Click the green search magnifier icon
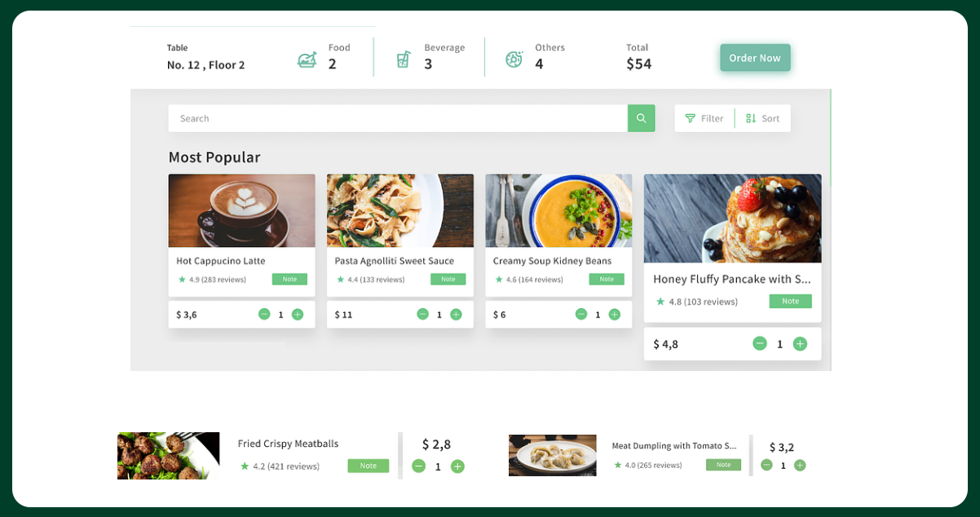 click(x=641, y=118)
